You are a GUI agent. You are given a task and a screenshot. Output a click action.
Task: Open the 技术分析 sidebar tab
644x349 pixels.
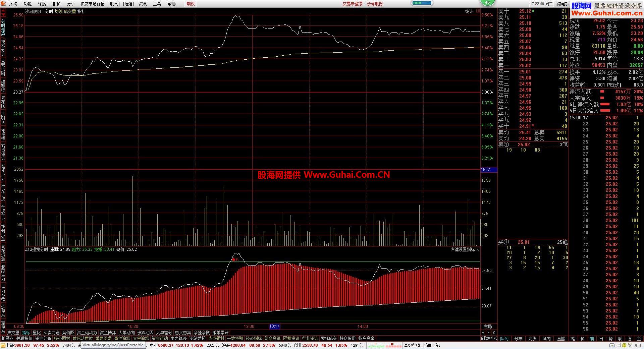click(x=3, y=48)
